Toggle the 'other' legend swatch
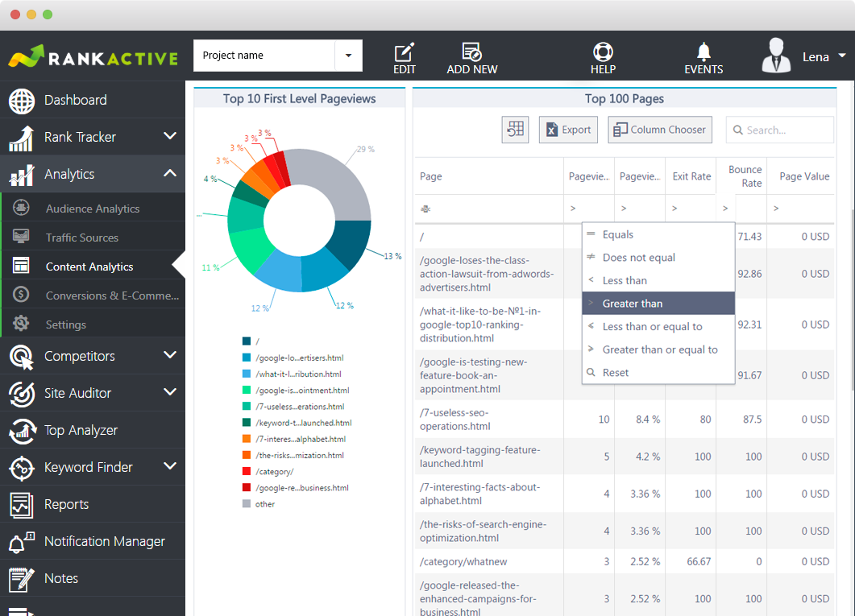855x616 pixels. point(247,504)
